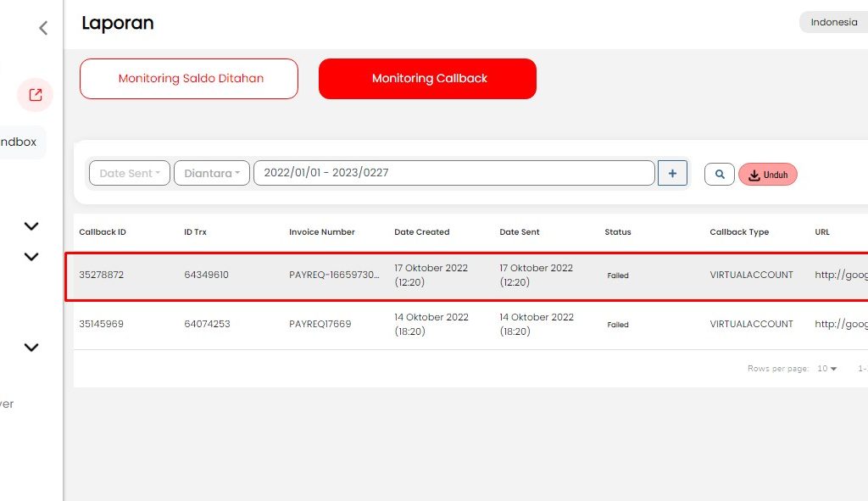Collapse the sidebar using the back chevron
The width and height of the screenshot is (868, 501).
pos(43,28)
